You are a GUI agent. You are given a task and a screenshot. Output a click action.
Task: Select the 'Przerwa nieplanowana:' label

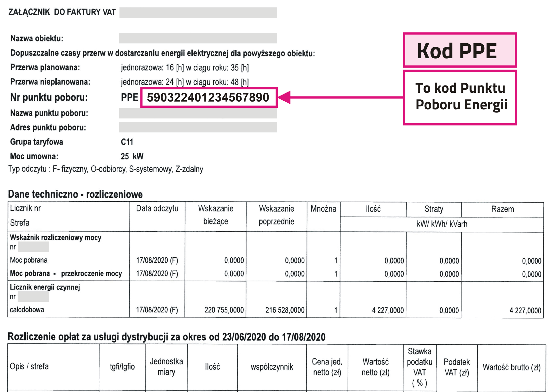pyautogui.click(x=50, y=82)
